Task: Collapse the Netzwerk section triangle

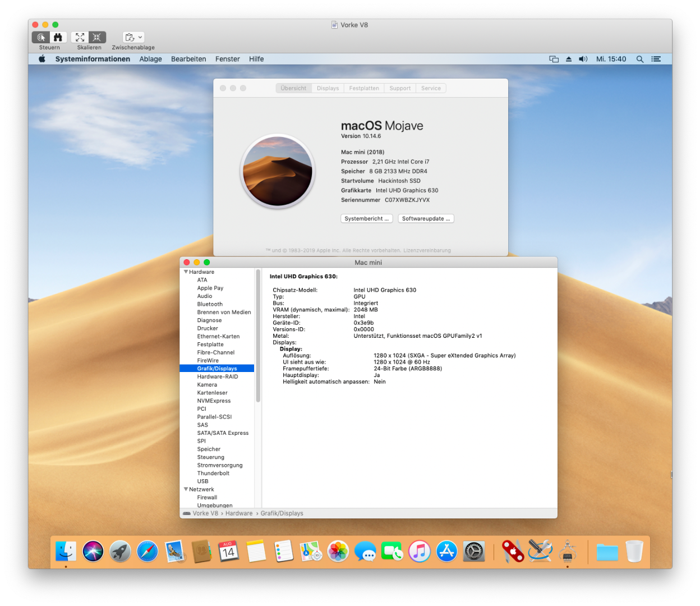Action: click(x=186, y=489)
